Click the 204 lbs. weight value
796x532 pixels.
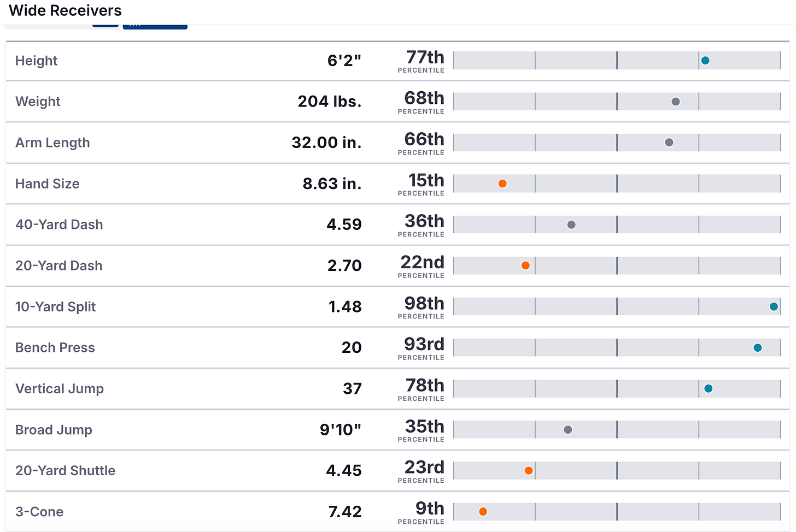click(330, 102)
